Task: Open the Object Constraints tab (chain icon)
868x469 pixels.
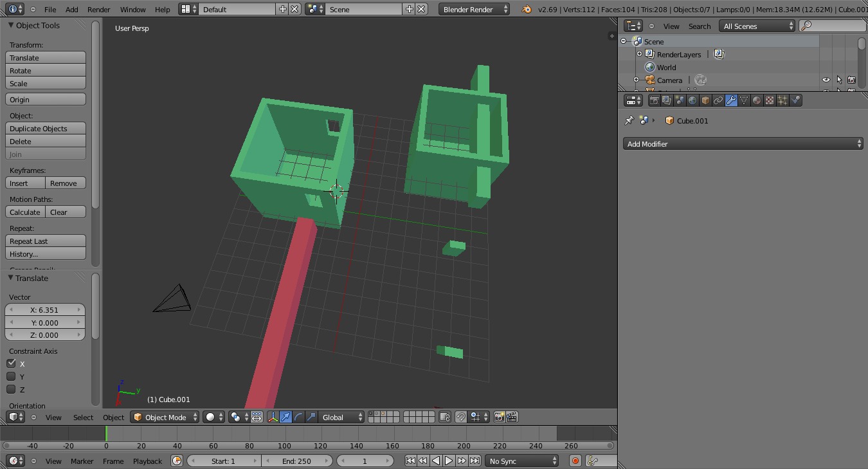Action: (x=718, y=100)
